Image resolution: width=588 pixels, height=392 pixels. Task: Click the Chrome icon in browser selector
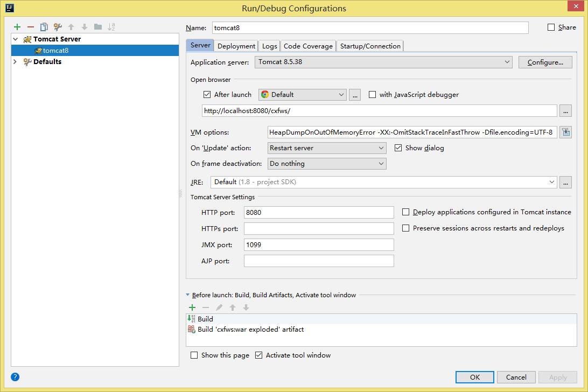[x=265, y=95]
